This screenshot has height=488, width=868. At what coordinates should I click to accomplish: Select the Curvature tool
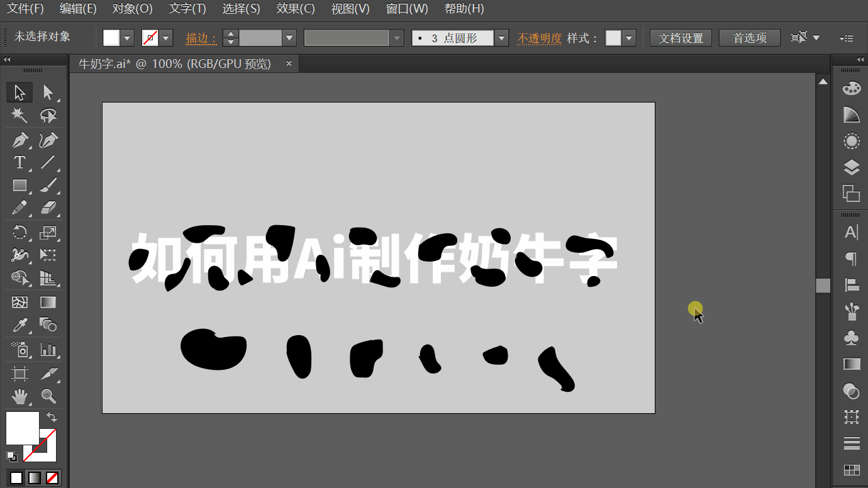[x=48, y=140]
